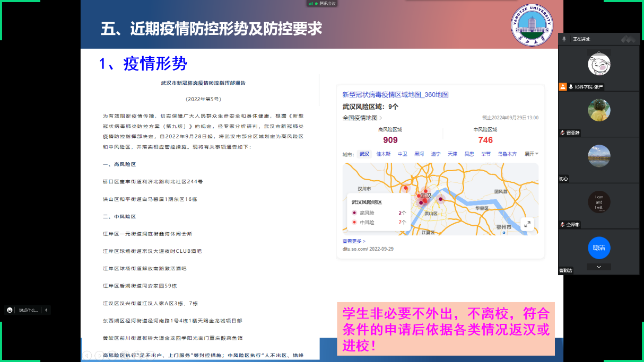
Task: Click the '说点什么...' chat input field
Action: (x=29, y=310)
